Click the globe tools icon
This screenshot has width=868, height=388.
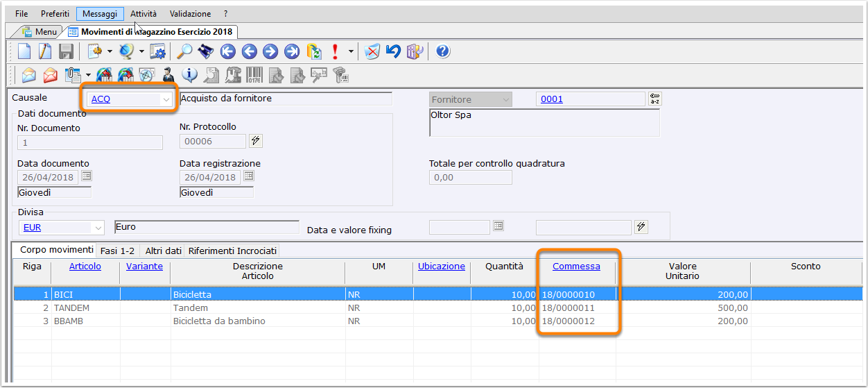(x=127, y=51)
